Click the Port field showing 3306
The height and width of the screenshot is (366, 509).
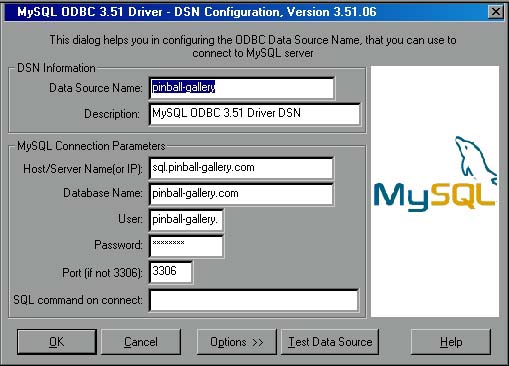tap(171, 272)
